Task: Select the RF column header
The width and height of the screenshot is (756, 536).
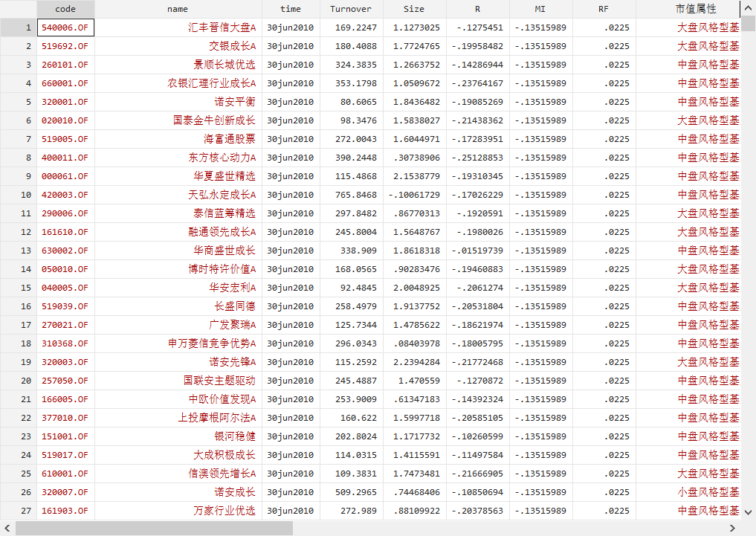Action: [604, 9]
